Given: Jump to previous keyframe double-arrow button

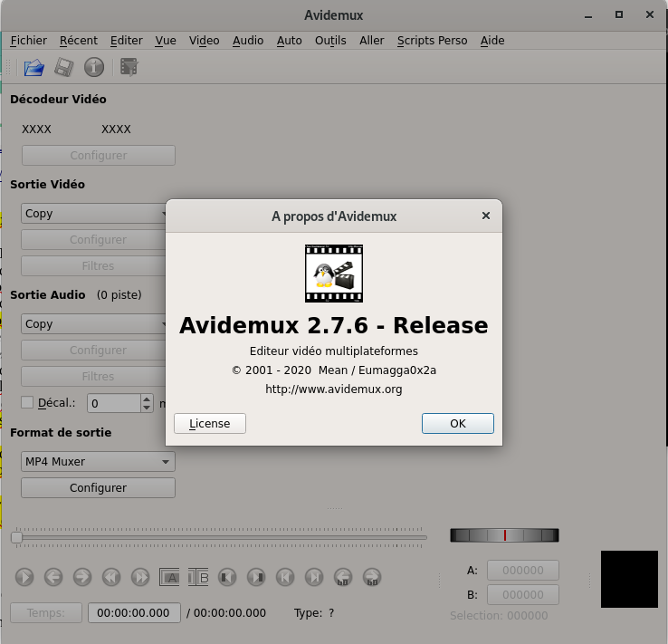Looking at the screenshot, I should point(111,578).
